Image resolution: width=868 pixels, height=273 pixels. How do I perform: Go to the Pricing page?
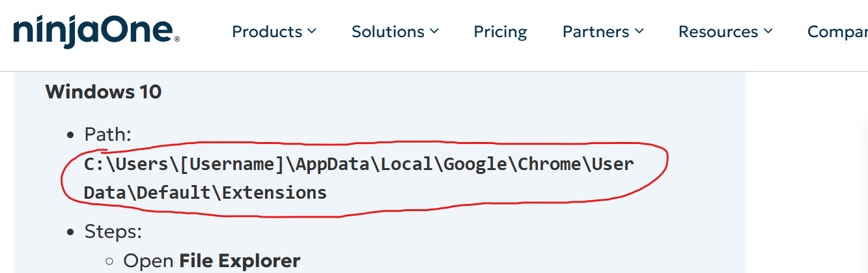tap(500, 31)
